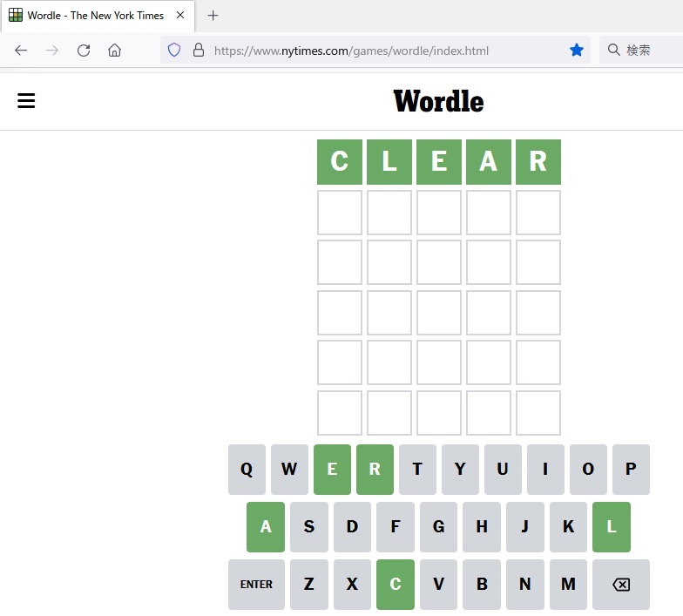Image resolution: width=683 pixels, height=616 pixels.
Task: Tap the B key
Action: click(481, 584)
